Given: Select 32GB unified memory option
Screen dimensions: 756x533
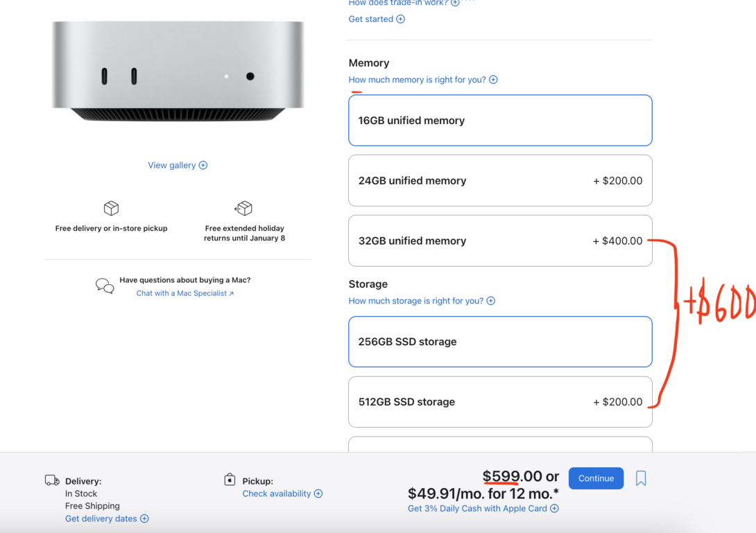Looking at the screenshot, I should 500,241.
